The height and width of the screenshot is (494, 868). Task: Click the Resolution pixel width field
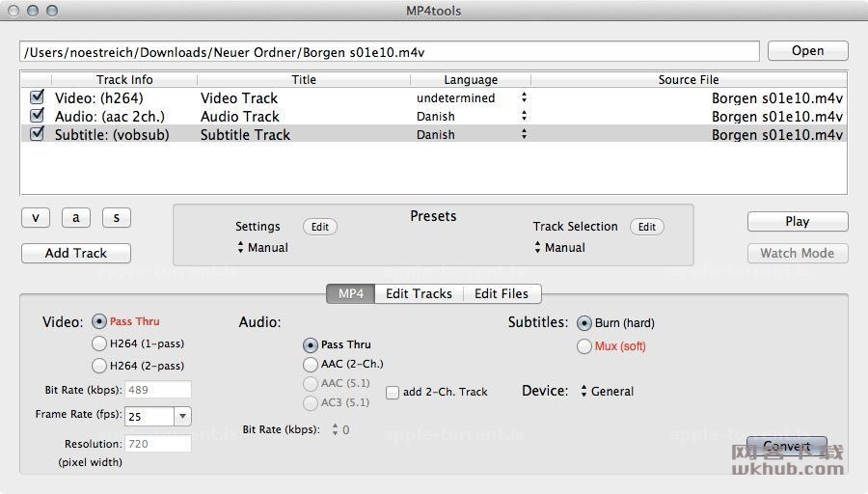(x=158, y=444)
